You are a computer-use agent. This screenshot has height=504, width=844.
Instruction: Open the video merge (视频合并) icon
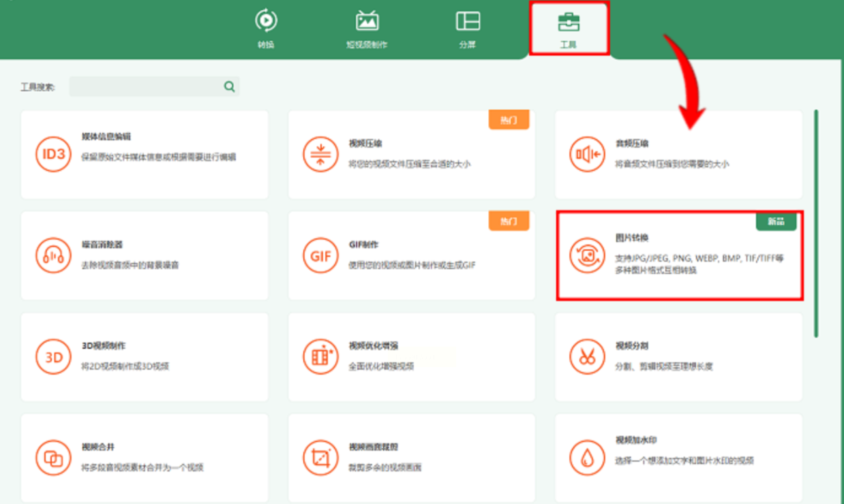point(53,458)
